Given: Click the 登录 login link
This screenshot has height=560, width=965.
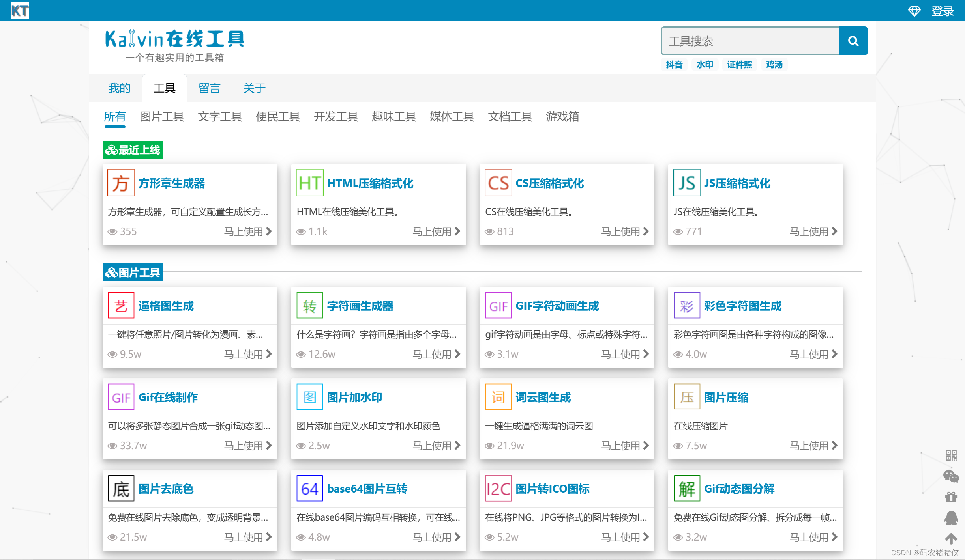Looking at the screenshot, I should click(942, 11).
